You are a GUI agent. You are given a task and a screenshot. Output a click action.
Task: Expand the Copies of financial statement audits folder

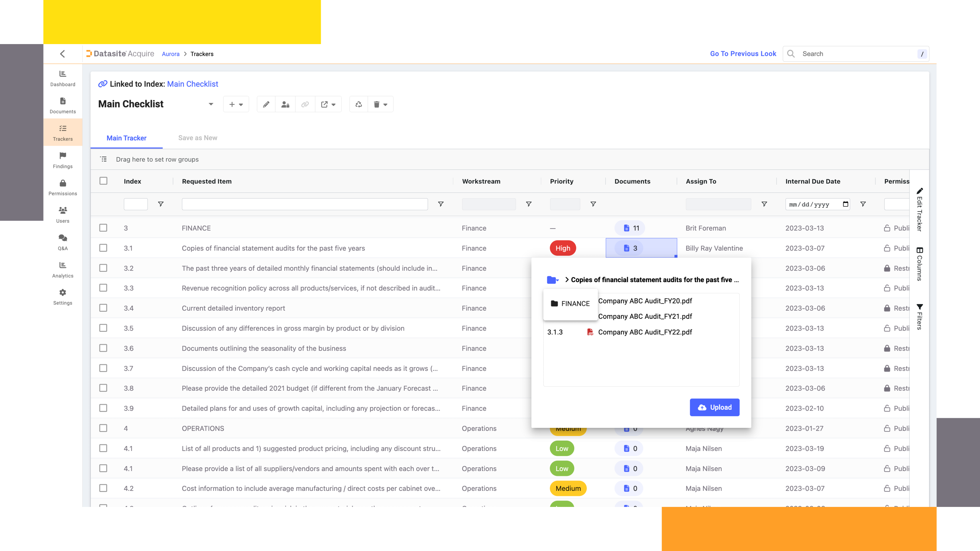tap(567, 279)
